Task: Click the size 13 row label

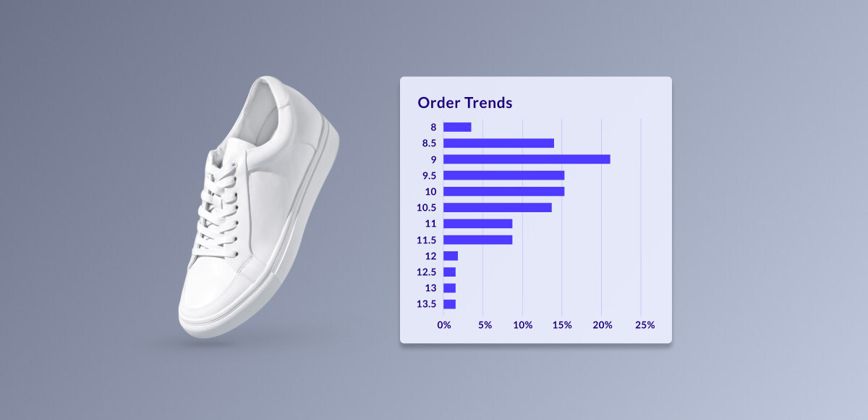Action: (430, 288)
